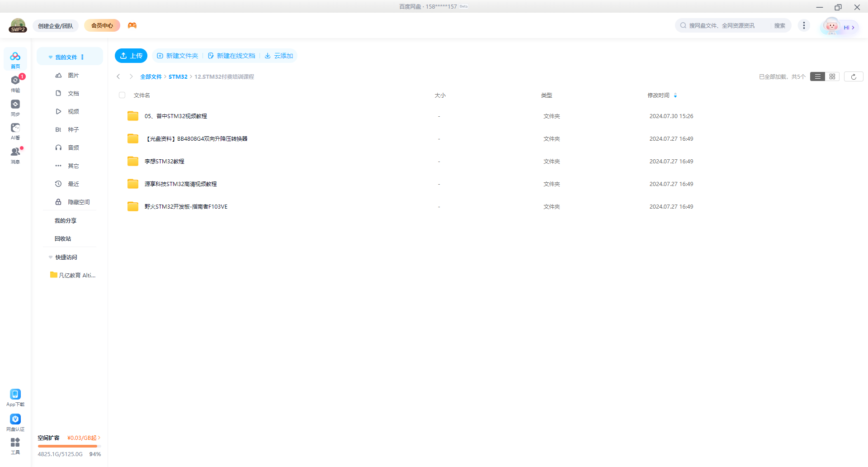Screen dimensions: 868x467
Task: Minimize the 百度网盘 window
Action: point(820,7)
